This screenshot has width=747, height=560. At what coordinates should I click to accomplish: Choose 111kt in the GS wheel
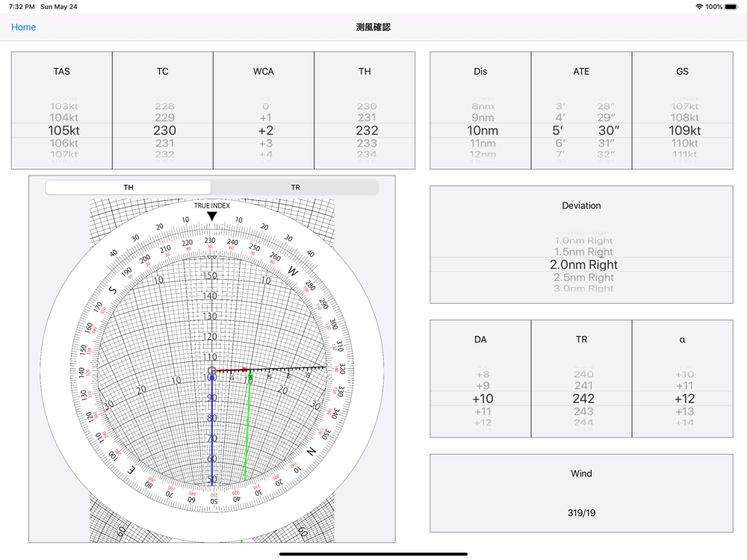click(x=684, y=155)
